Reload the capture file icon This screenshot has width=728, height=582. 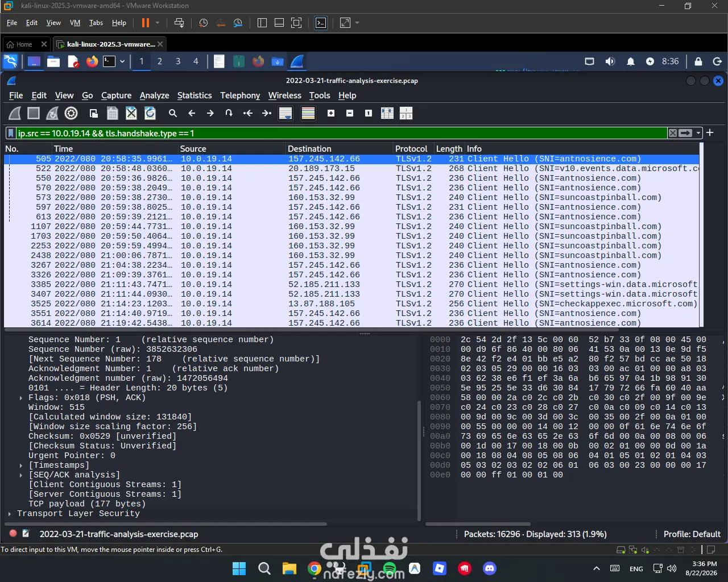[x=150, y=113]
